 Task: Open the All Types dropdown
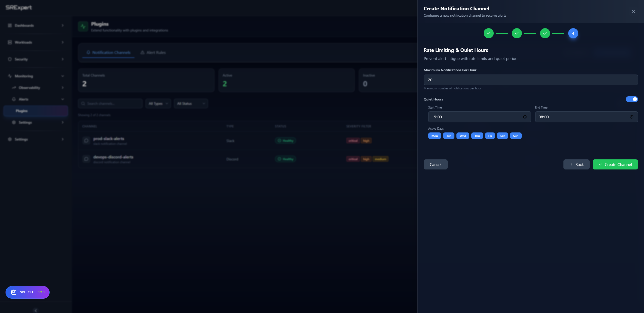tap(158, 103)
